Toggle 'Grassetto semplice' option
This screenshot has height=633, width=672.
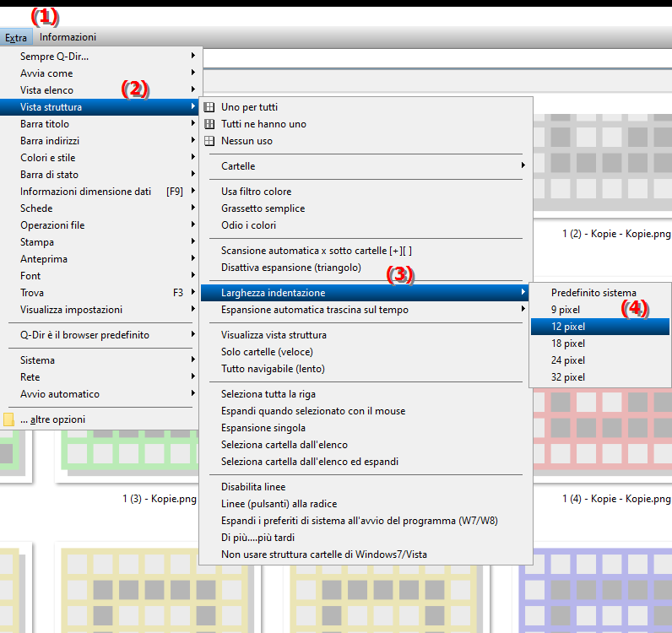[366, 208]
